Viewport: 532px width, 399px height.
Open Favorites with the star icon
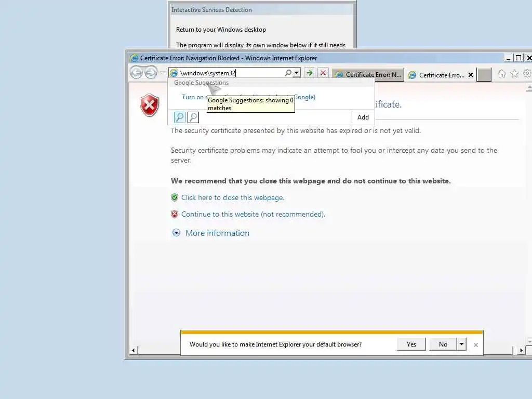pyautogui.click(x=514, y=73)
